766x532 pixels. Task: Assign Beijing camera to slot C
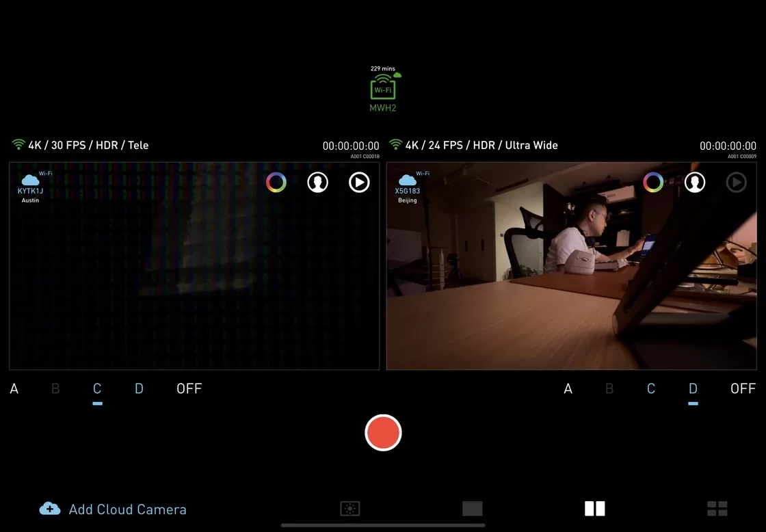(650, 389)
